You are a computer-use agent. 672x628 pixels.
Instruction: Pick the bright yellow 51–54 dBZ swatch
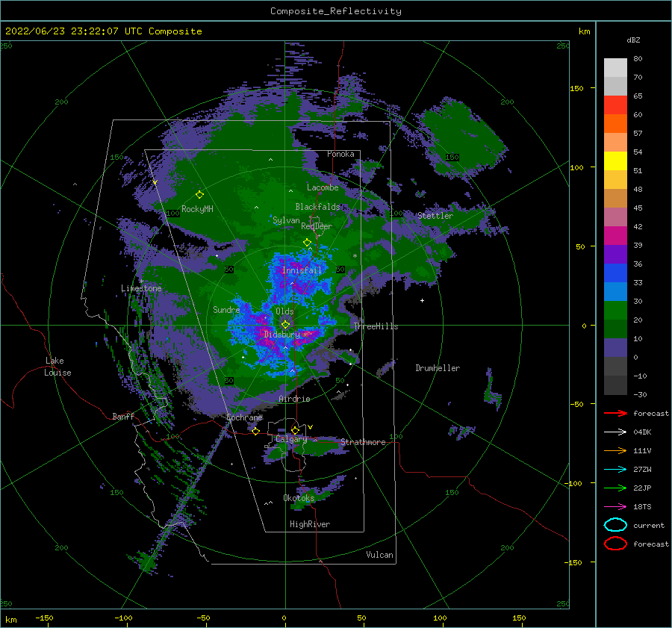(615, 161)
